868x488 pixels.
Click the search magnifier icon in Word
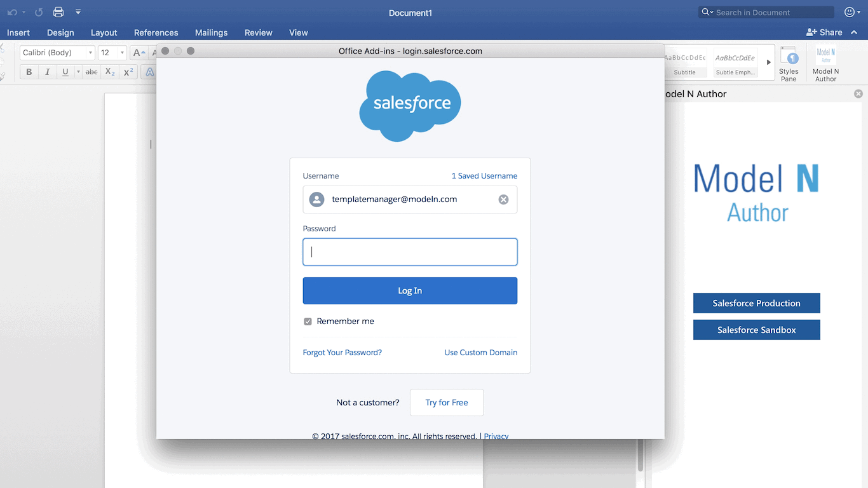coord(706,12)
